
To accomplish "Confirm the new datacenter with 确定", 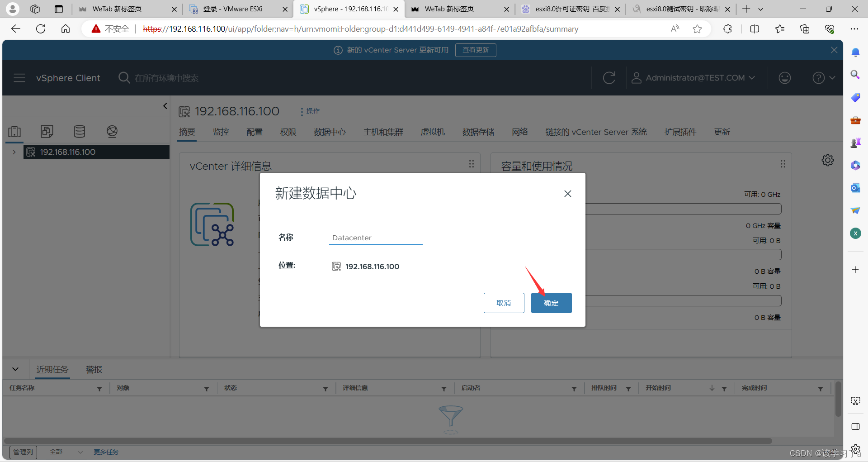I will pos(551,303).
